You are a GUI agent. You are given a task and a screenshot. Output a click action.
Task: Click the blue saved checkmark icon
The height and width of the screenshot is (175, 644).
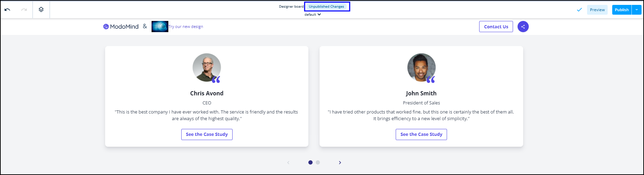click(x=579, y=10)
